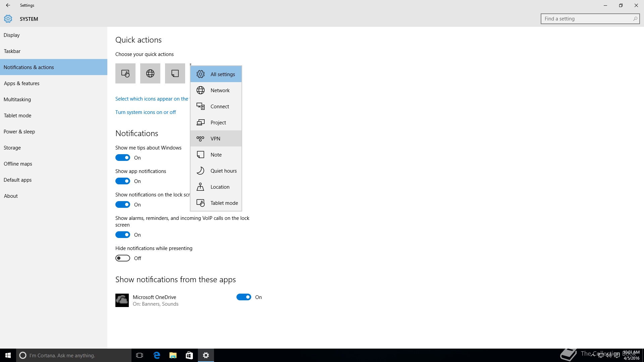Click the Tablet mode quick action tile
Screen dimensions: 644x362
pyautogui.click(x=125, y=73)
